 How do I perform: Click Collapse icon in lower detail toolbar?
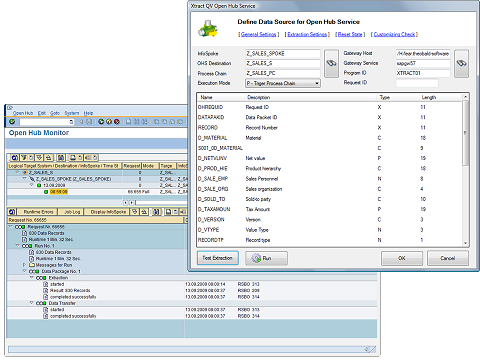[x=144, y=212]
